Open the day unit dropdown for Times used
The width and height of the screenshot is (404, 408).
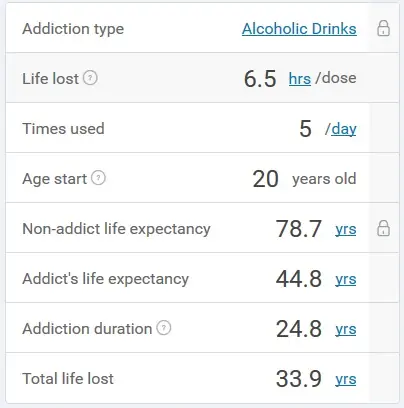coord(344,129)
